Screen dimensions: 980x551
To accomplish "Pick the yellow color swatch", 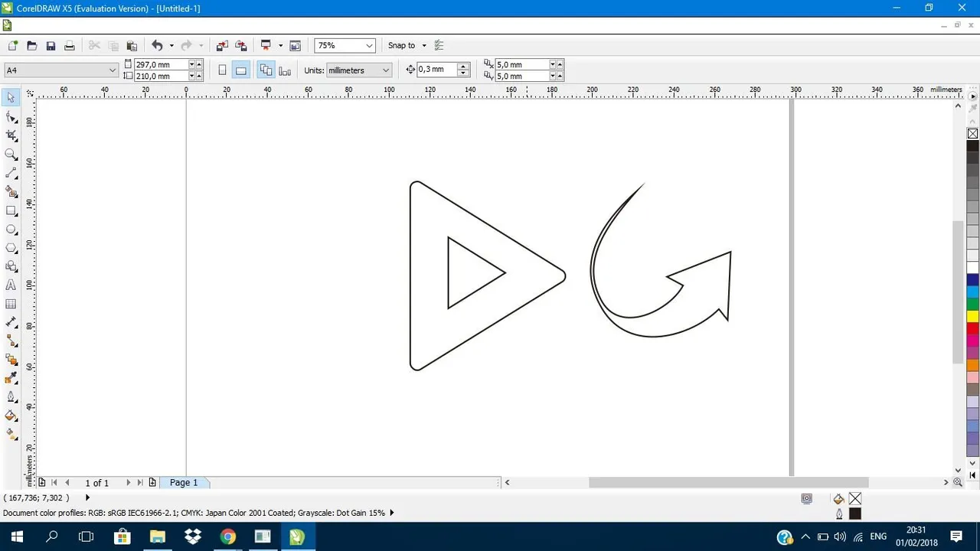I will [x=972, y=316].
